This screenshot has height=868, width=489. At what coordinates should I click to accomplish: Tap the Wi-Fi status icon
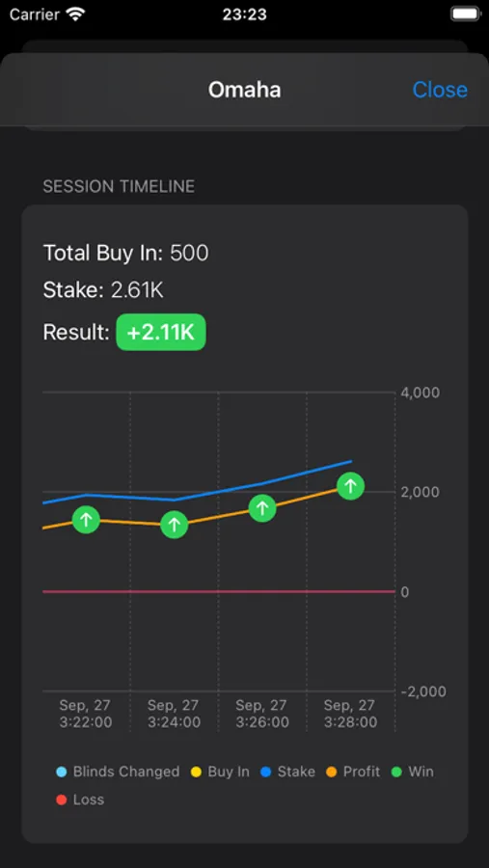[x=73, y=14]
